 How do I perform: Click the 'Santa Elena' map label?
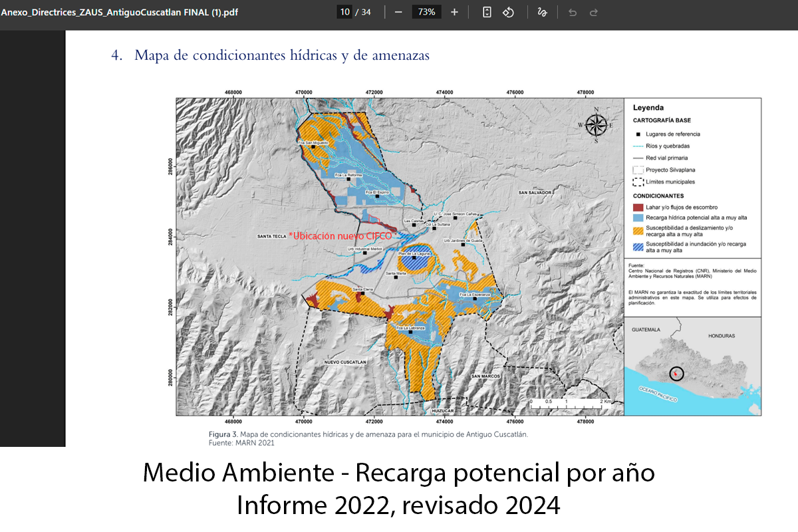(x=363, y=289)
